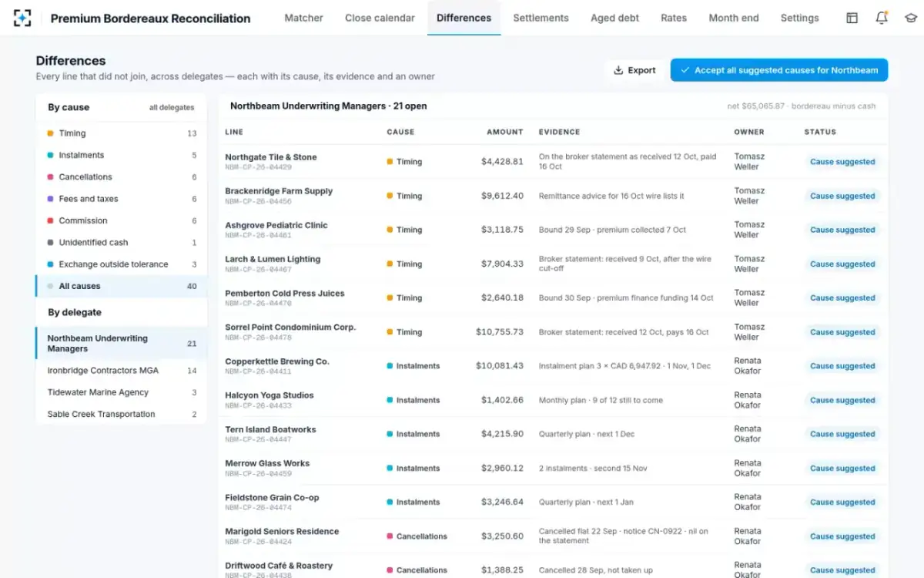Viewport: 924px width, 578px height.
Task: Click the Export download icon
Action: point(618,70)
